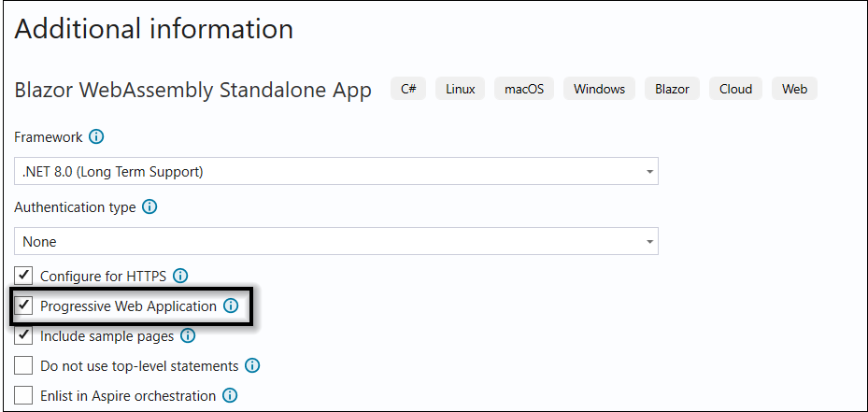This screenshot has height=412, width=868.
Task: Click the macOS tag
Action: pyautogui.click(x=524, y=89)
